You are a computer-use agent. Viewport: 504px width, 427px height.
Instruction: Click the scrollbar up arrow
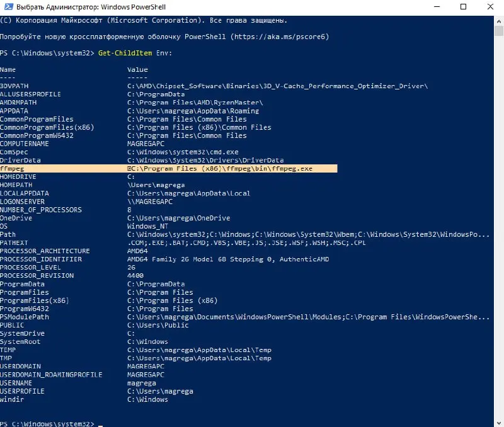[498, 21]
